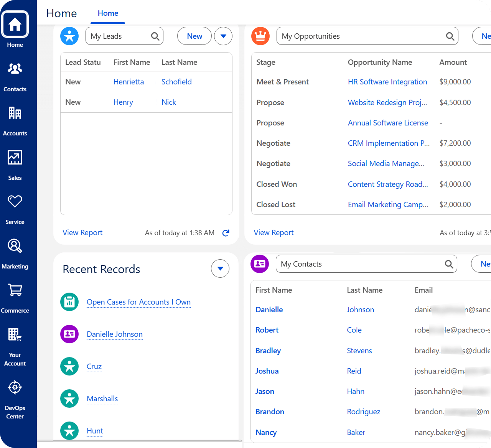Open Hahn last name link

356,391
